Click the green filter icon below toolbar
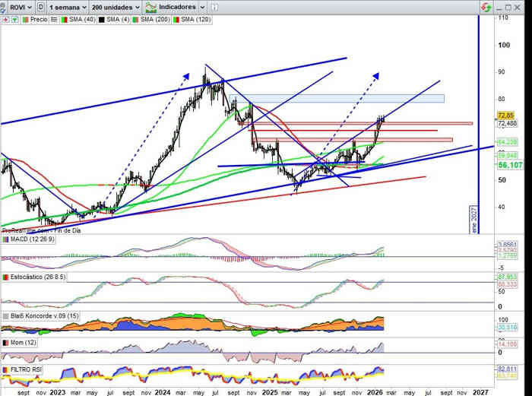The width and height of the screenshot is (532, 396). click(14, 19)
